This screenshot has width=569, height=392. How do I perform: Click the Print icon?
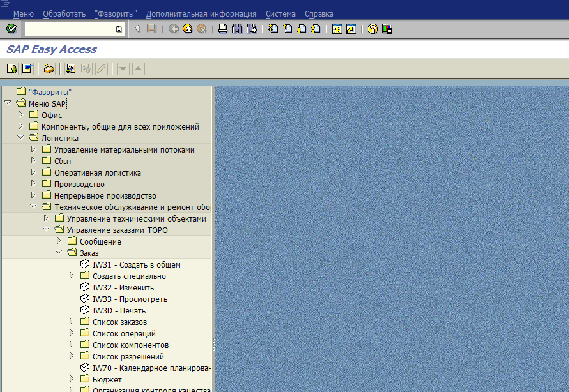pyautogui.click(x=223, y=29)
